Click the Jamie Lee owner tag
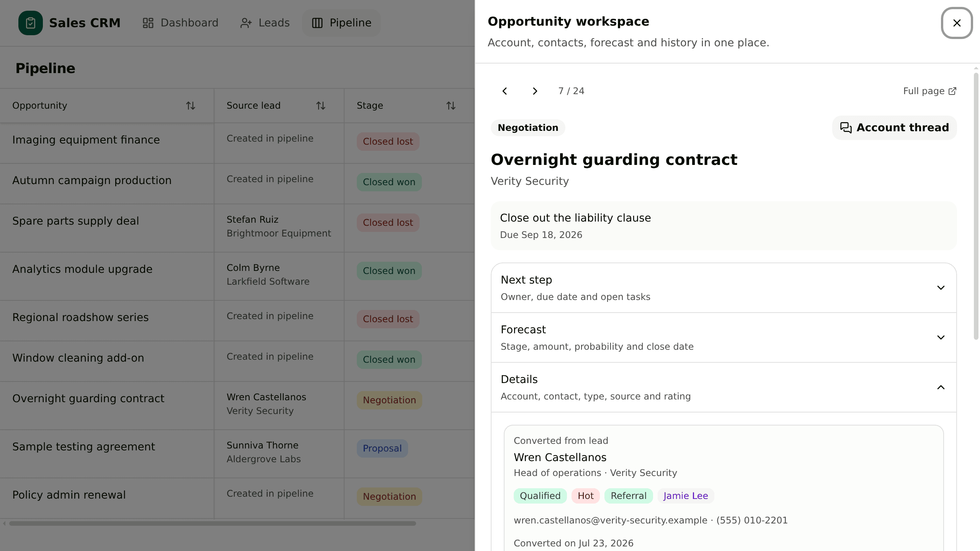 pos(686,496)
